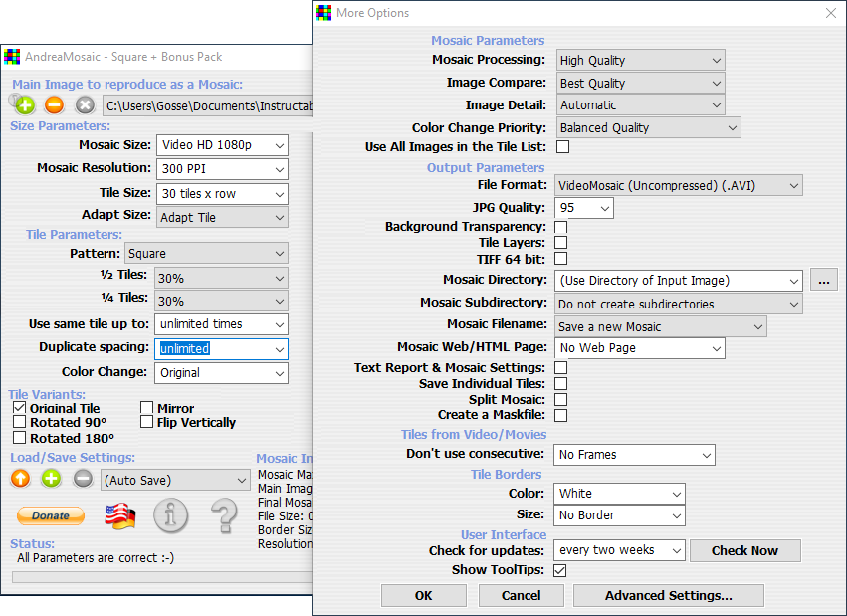The height and width of the screenshot is (616, 847).
Task: Open Adapt Size dropdown
Action: tap(222, 218)
